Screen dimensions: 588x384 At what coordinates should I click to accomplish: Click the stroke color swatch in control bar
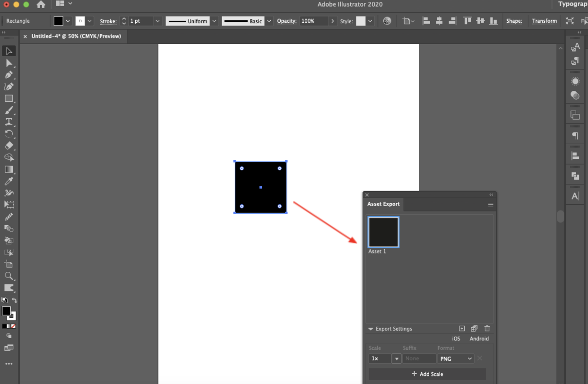pos(80,21)
